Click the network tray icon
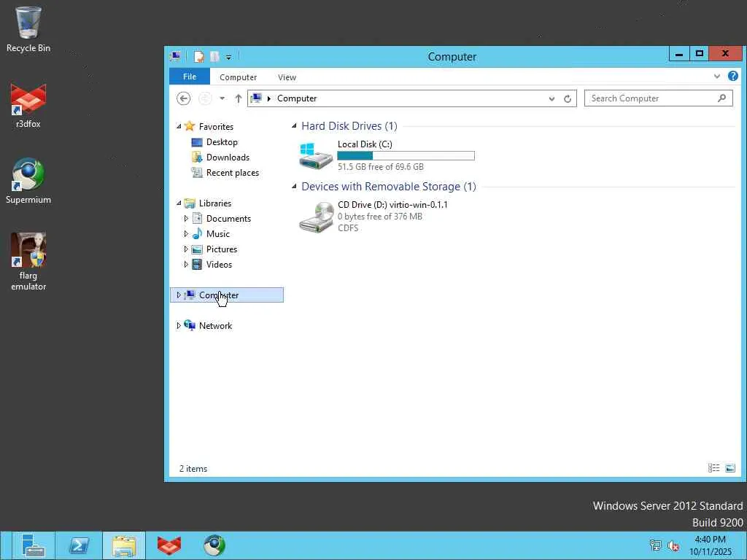The width and height of the screenshot is (747, 560). (656, 545)
